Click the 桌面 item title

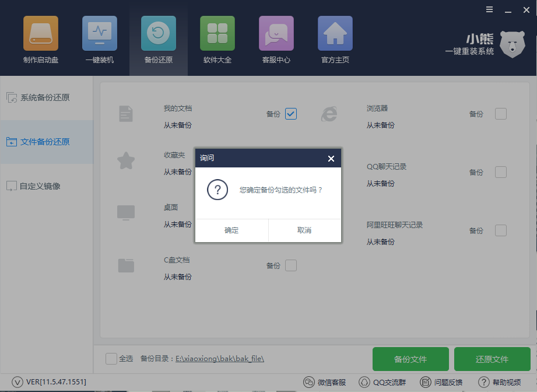tap(171, 207)
